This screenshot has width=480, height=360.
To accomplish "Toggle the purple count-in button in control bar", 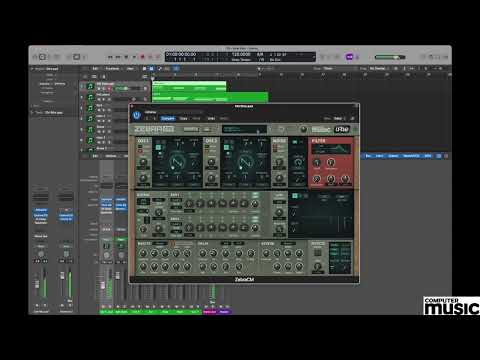I will click(x=349, y=57).
